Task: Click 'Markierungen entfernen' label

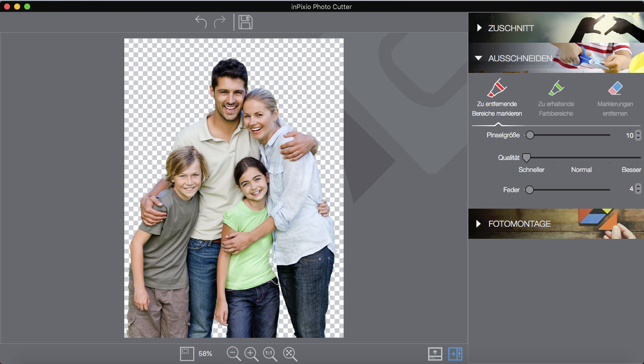Action: (x=615, y=109)
